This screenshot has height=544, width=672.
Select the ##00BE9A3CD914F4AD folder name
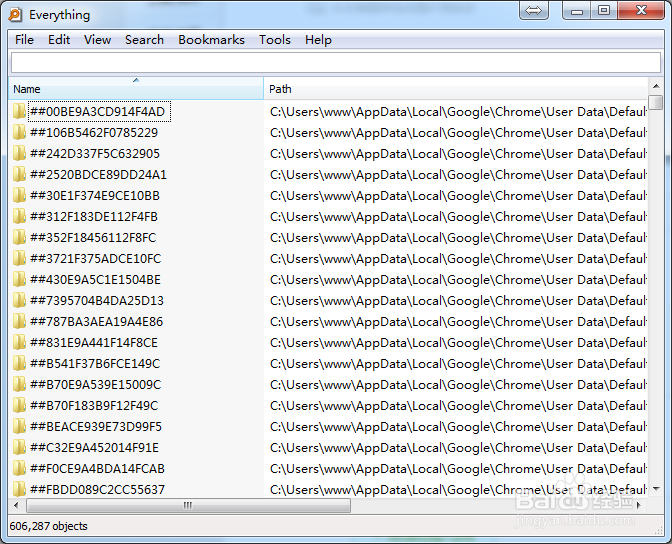pyautogui.click(x=97, y=112)
